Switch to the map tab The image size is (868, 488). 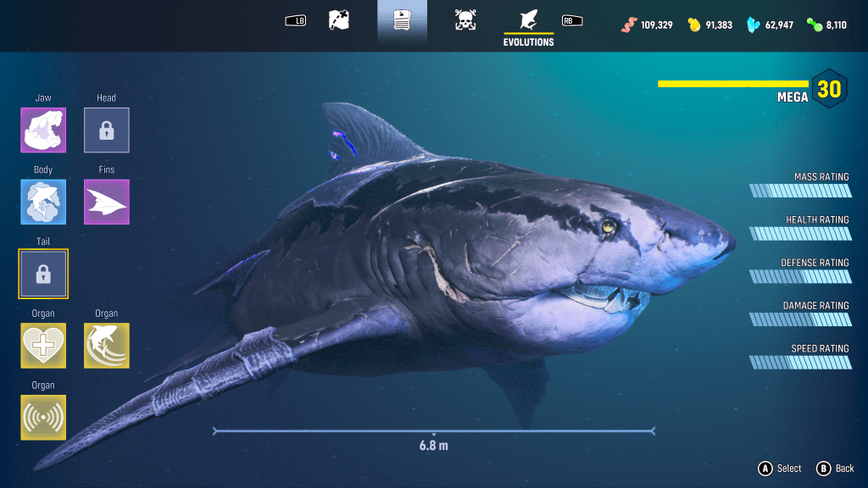point(339,20)
